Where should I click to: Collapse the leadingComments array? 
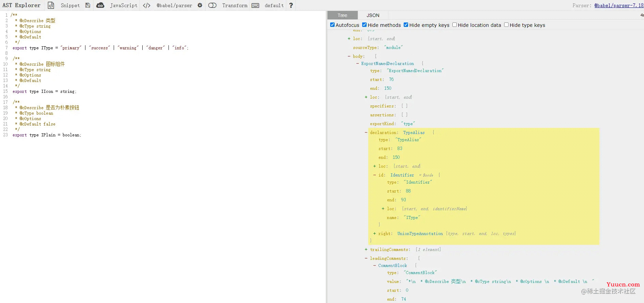tap(366, 258)
